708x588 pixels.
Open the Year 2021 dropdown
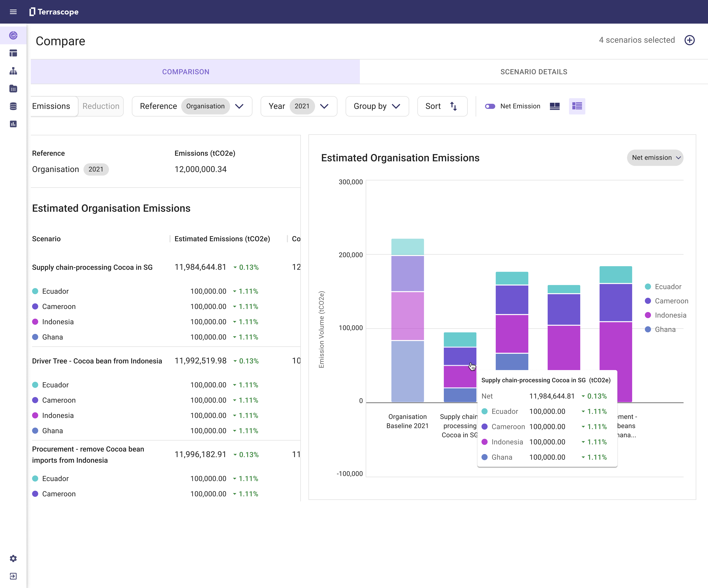tap(299, 106)
